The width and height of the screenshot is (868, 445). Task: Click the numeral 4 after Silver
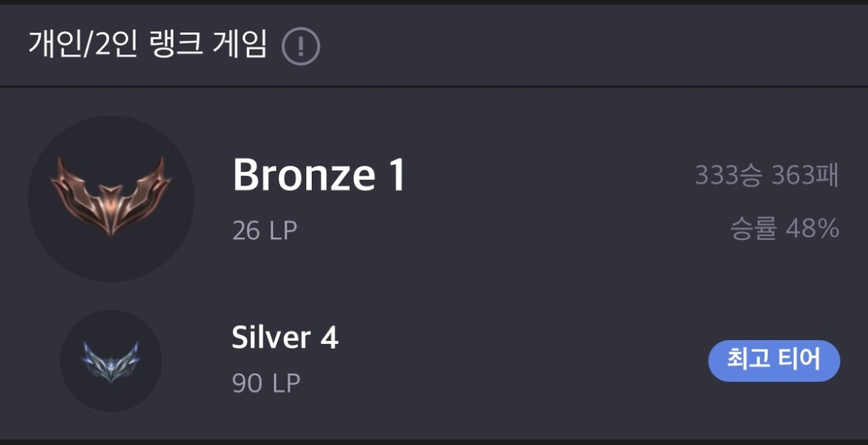329,338
